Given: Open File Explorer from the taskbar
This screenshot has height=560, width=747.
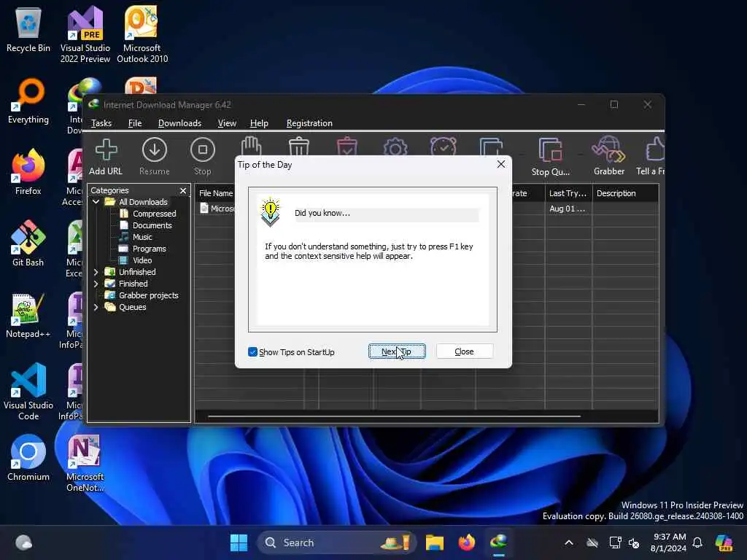Looking at the screenshot, I should pyautogui.click(x=435, y=542).
